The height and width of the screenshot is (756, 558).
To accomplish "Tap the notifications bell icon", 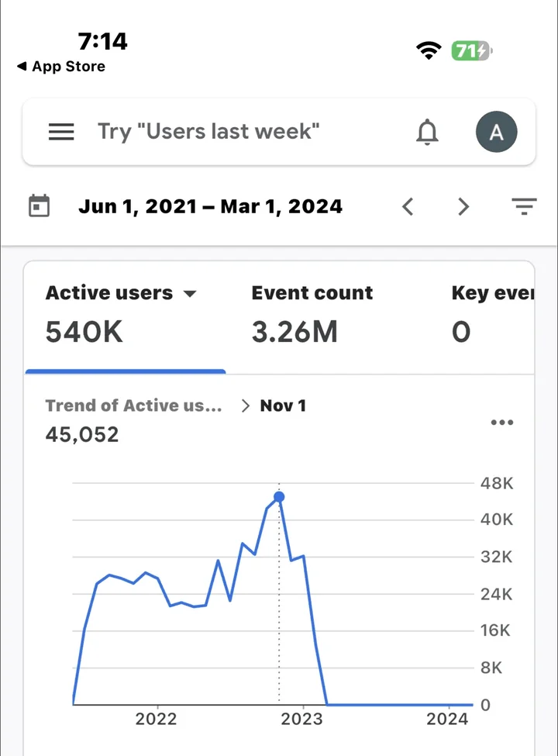I will [x=428, y=132].
